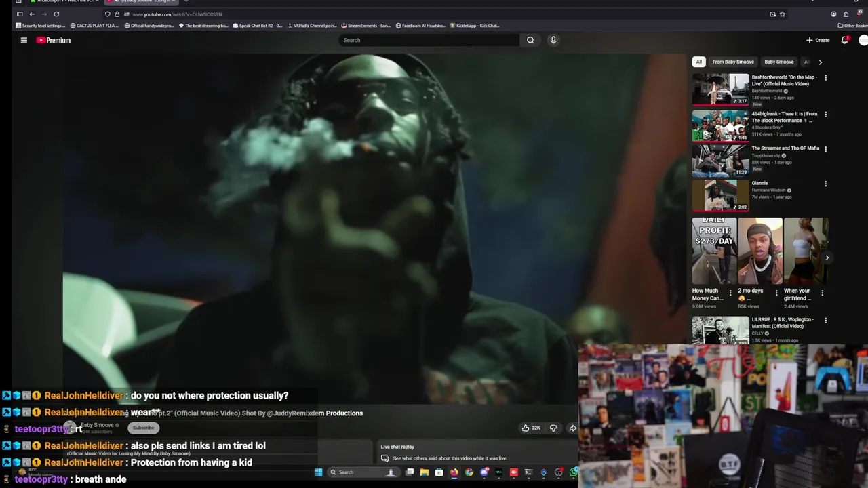Switch to Baby Smoove browser tab
The image size is (868, 488).
point(142,1)
